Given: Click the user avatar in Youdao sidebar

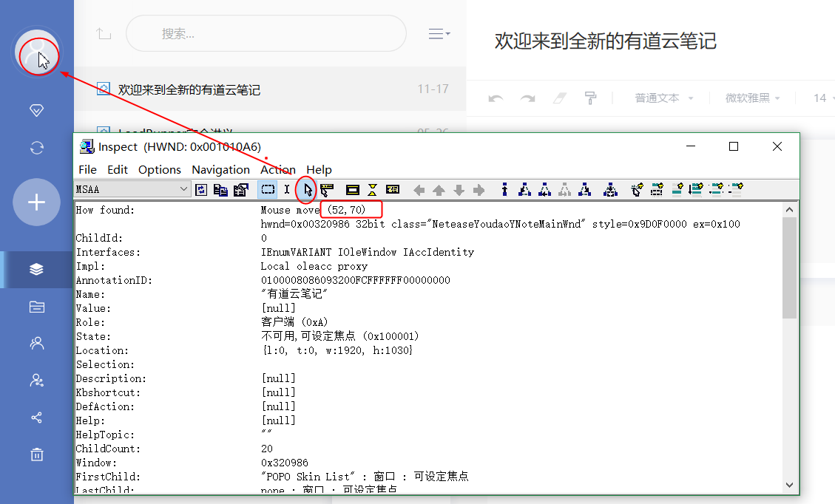Looking at the screenshot, I should coord(36,52).
